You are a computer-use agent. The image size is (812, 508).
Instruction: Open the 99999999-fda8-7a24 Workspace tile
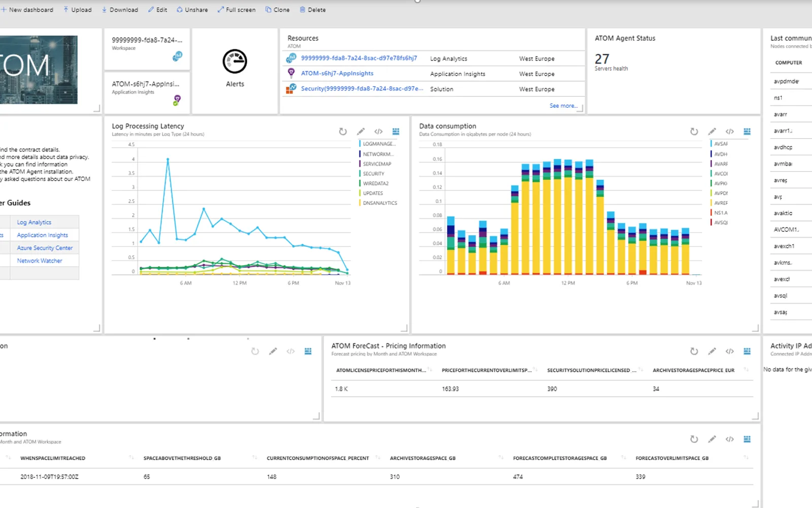(147, 49)
